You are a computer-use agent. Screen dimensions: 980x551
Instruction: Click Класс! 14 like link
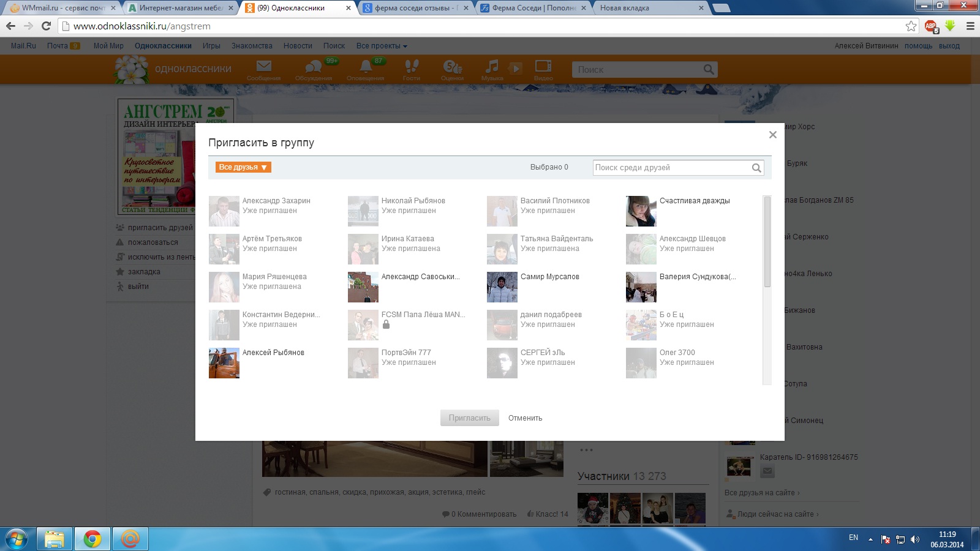point(548,514)
